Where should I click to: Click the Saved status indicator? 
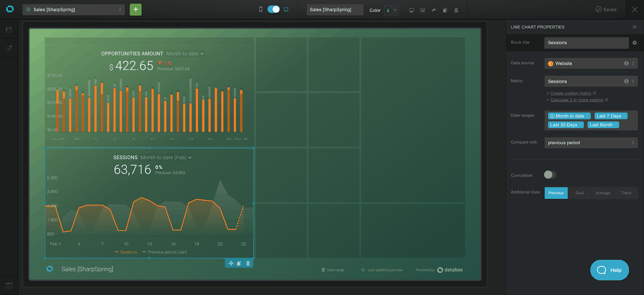pos(606,10)
